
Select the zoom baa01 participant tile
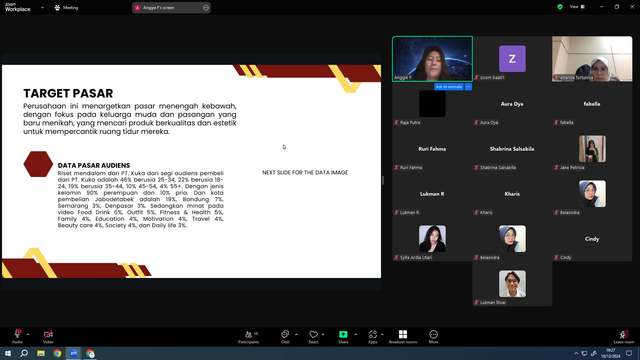click(512, 59)
